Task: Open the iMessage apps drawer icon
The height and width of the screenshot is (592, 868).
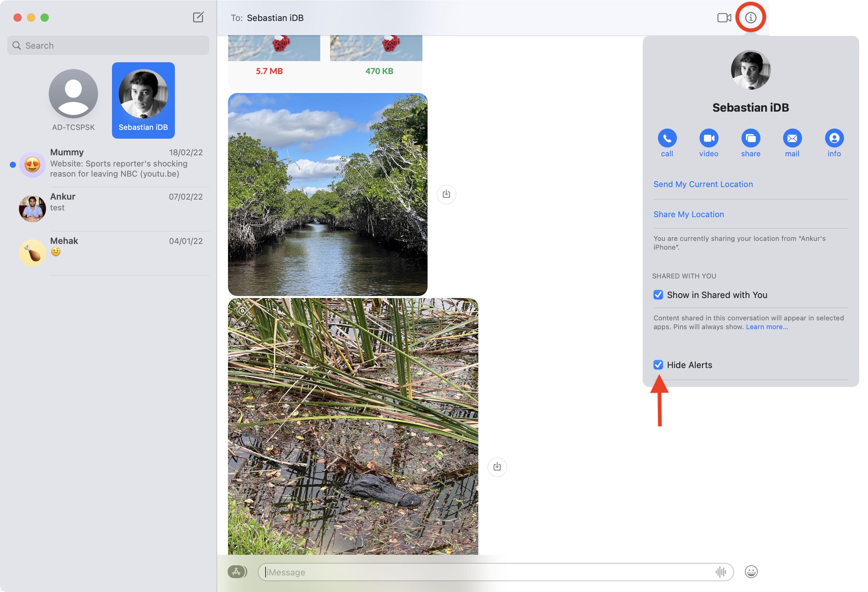Action: (x=236, y=572)
